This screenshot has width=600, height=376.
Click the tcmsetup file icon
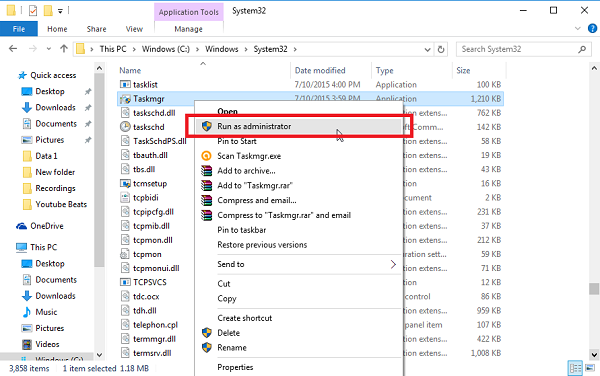point(125,184)
